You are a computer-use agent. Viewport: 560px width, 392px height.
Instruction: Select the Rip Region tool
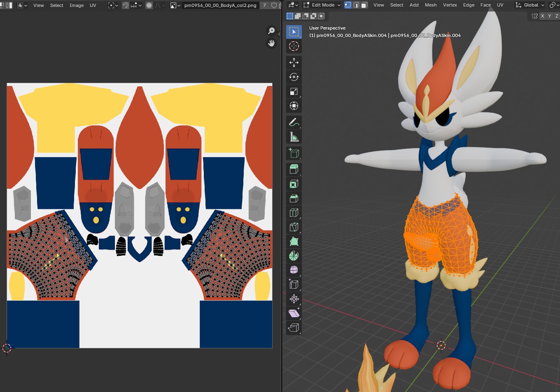294,327
